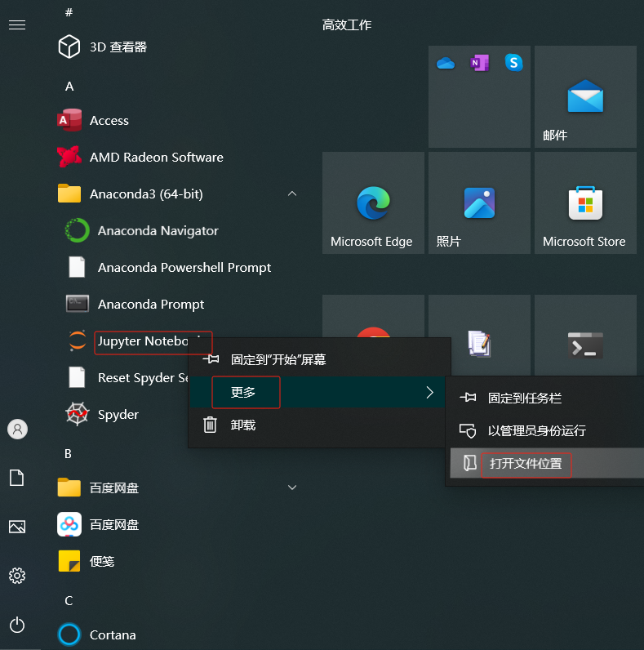Image resolution: width=644 pixels, height=650 pixels.
Task: Expand the 更多 submenu arrow
Action: pyautogui.click(x=430, y=392)
